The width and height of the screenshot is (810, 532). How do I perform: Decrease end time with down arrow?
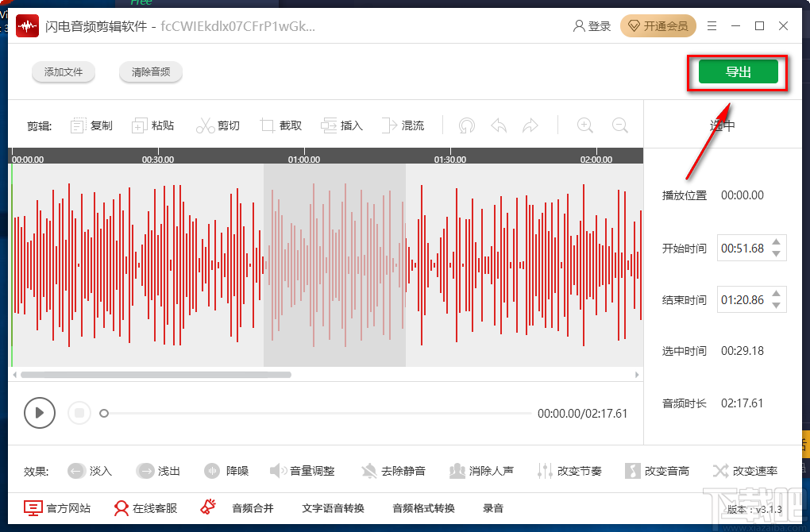click(777, 305)
